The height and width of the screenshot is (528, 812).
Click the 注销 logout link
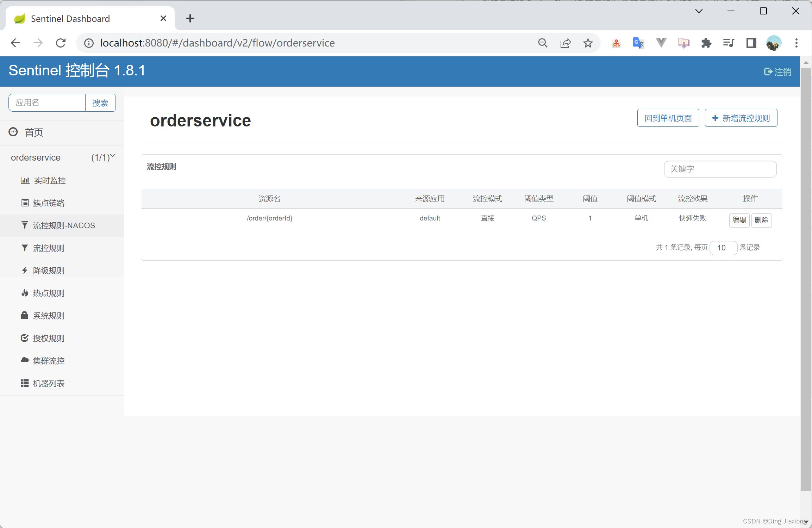coord(777,72)
